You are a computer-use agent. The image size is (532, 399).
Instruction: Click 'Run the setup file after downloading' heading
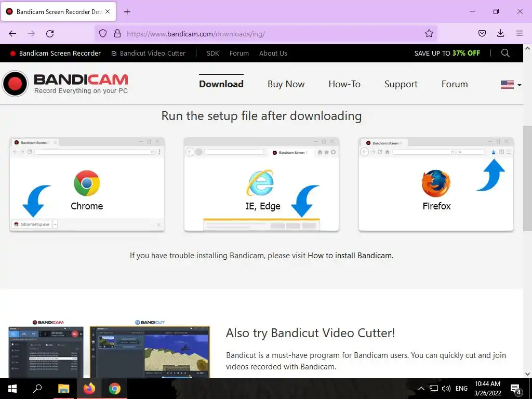tap(261, 116)
